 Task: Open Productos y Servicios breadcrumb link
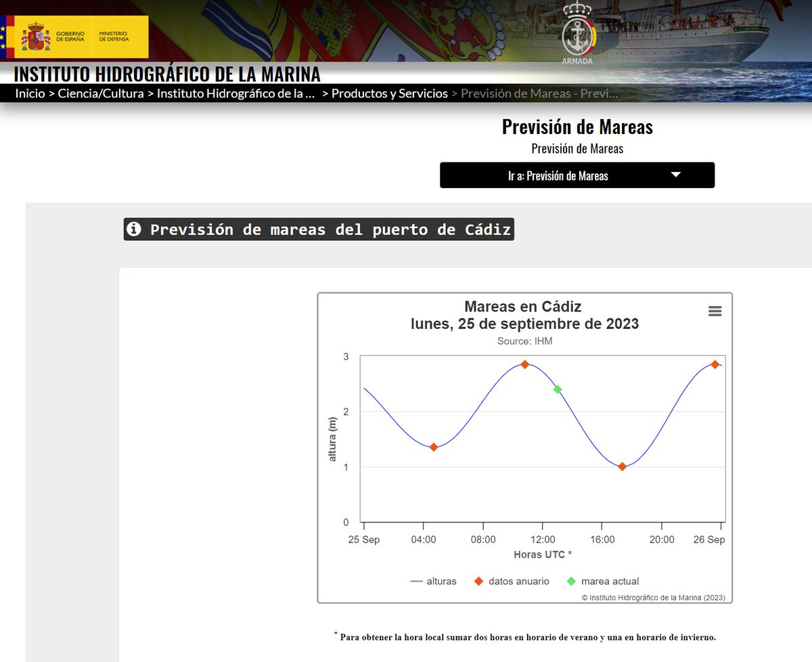[390, 93]
